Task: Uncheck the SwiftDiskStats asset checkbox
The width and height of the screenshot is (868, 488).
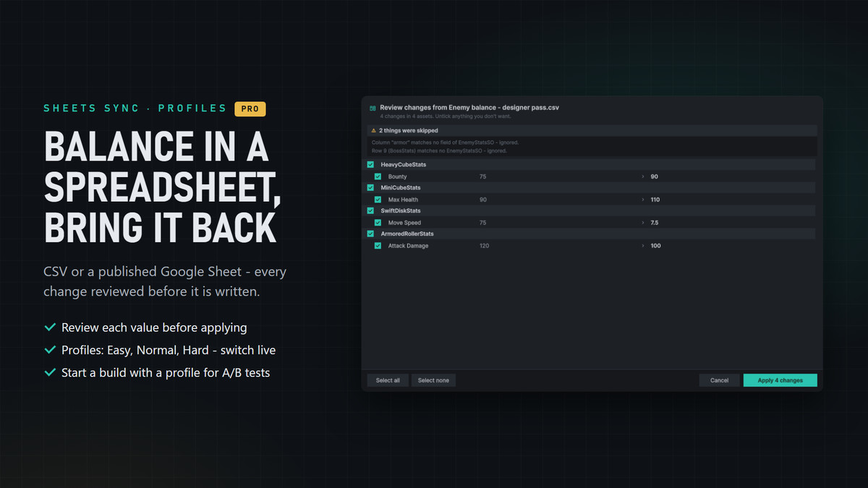Action: click(x=371, y=211)
